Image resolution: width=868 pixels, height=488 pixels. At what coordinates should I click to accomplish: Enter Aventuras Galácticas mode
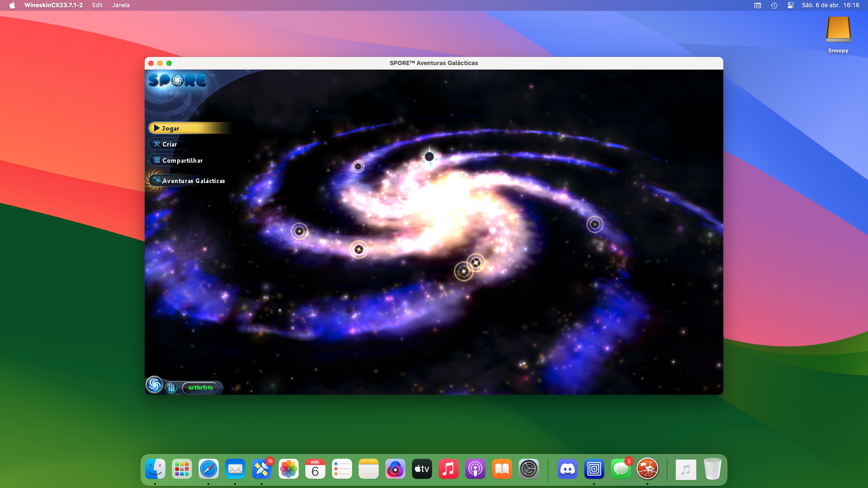pos(193,181)
